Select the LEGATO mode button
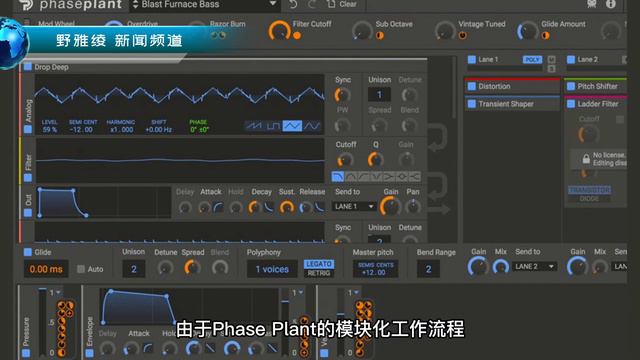This screenshot has width=640, height=360. [x=319, y=264]
